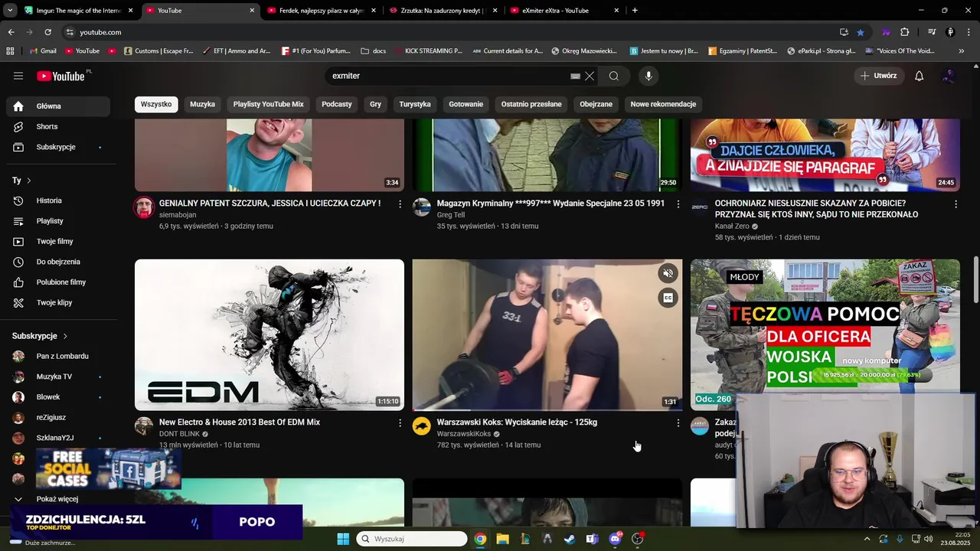Focus the YouTube search field
The height and width of the screenshot is (551, 980).
(x=452, y=76)
